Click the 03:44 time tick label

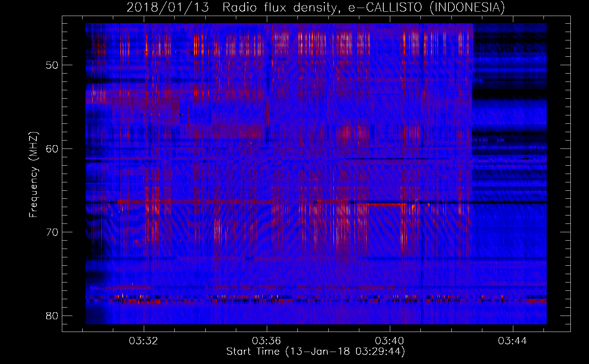pos(513,341)
